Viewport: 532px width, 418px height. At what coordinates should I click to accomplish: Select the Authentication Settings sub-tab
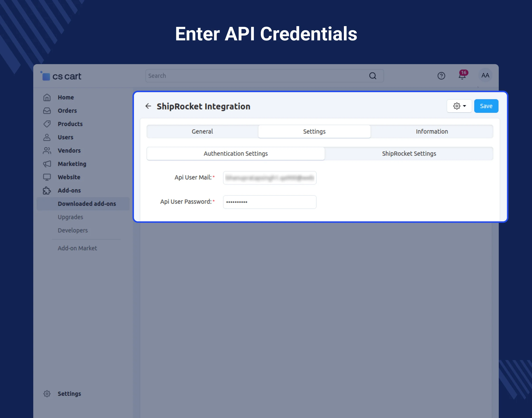235,153
